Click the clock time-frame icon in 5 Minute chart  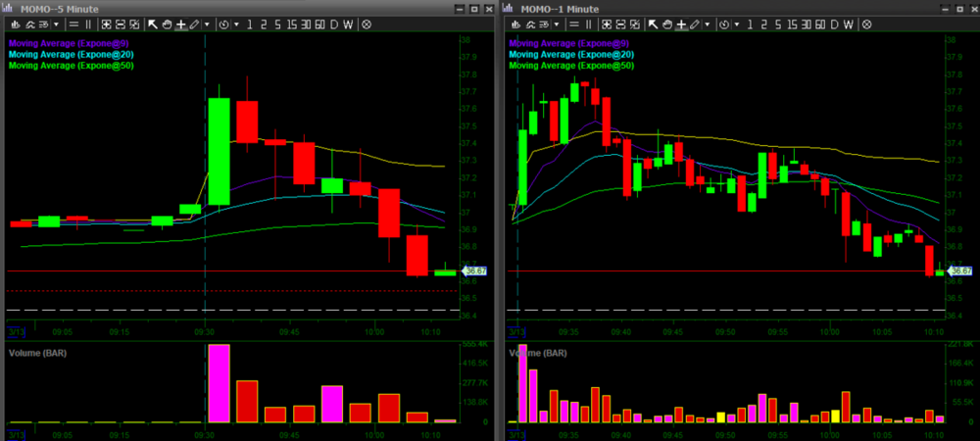(x=225, y=24)
